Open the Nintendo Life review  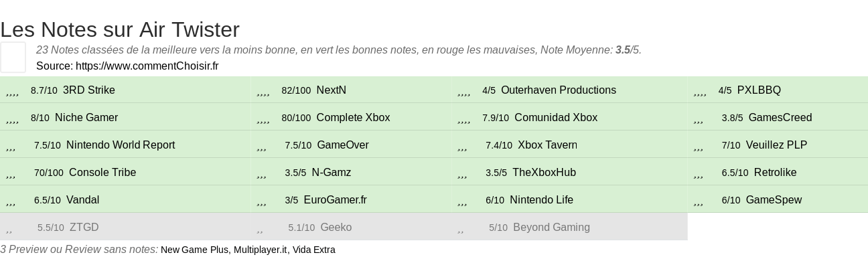[541, 200]
